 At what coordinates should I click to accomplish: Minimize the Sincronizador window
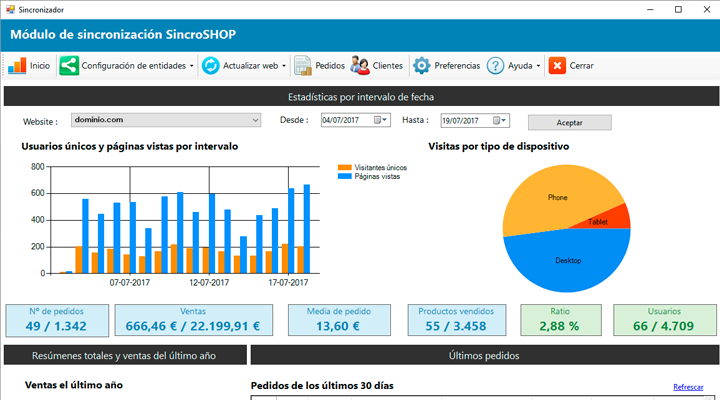(650, 9)
